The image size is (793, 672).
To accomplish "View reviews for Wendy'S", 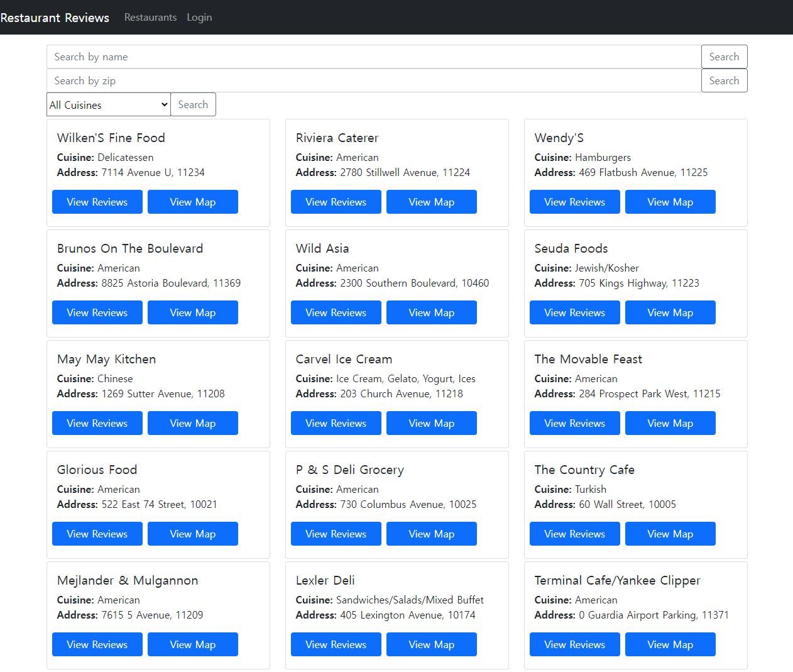I will click(574, 202).
